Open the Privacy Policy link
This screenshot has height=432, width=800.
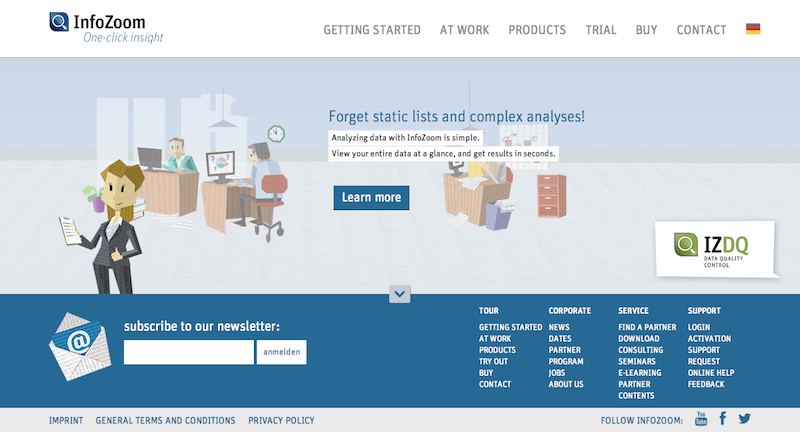281,421
